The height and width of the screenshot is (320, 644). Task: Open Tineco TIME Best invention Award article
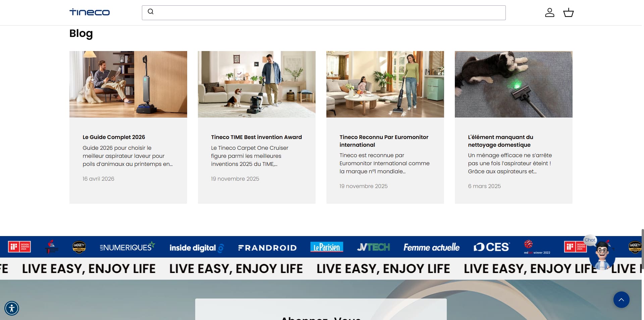pyautogui.click(x=256, y=137)
